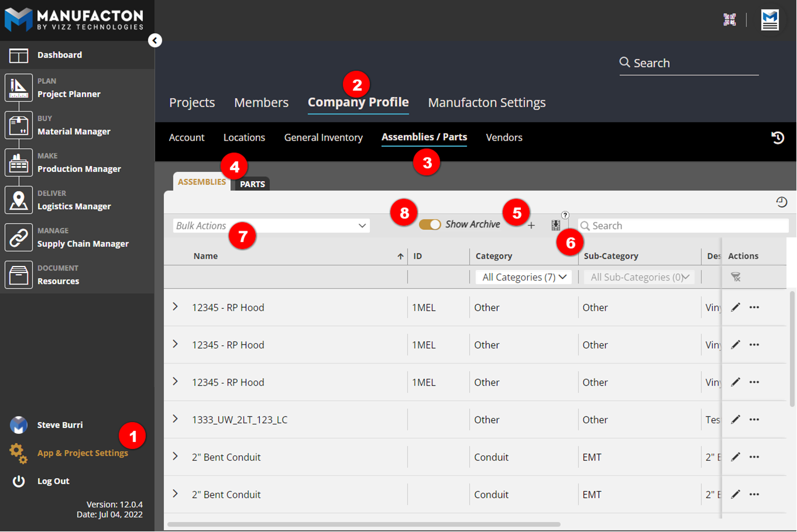
Task: Open the Project Planner icon in sidebar
Action: 19,88
